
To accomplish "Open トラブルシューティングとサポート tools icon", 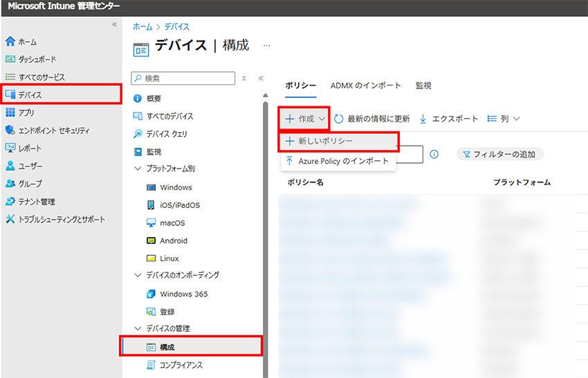I will [x=10, y=219].
